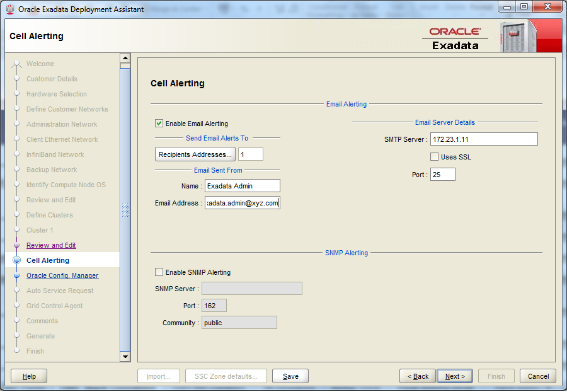Viewport: 567px width, 392px height.
Task: Cancel the deployment assistant
Action: click(x=537, y=376)
